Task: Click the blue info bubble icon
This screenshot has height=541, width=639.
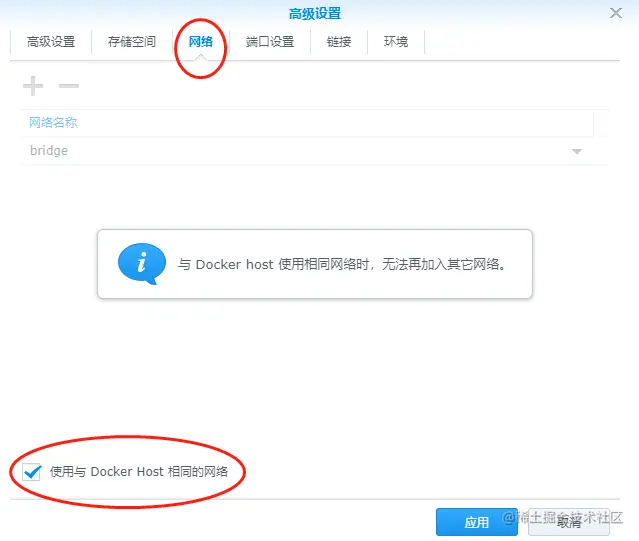Action: pyautogui.click(x=142, y=264)
